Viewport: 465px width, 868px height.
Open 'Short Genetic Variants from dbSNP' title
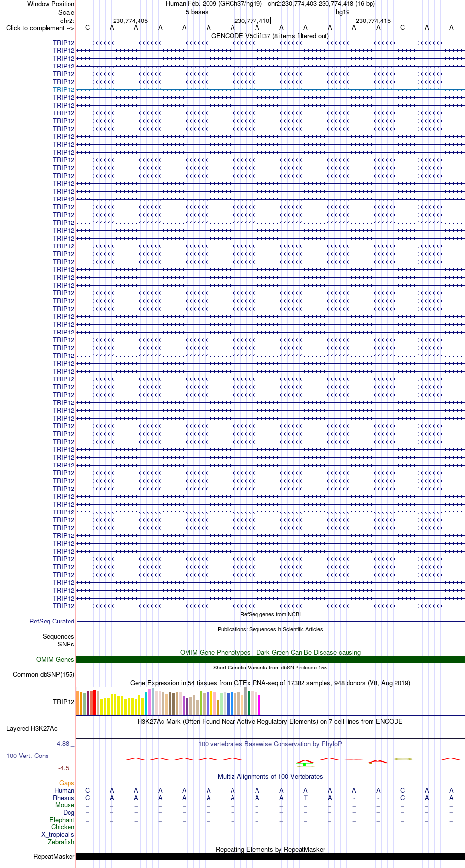pyautogui.click(x=270, y=668)
